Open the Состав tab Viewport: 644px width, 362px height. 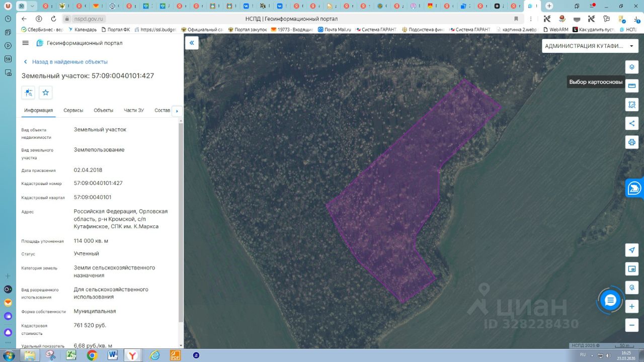(163, 111)
